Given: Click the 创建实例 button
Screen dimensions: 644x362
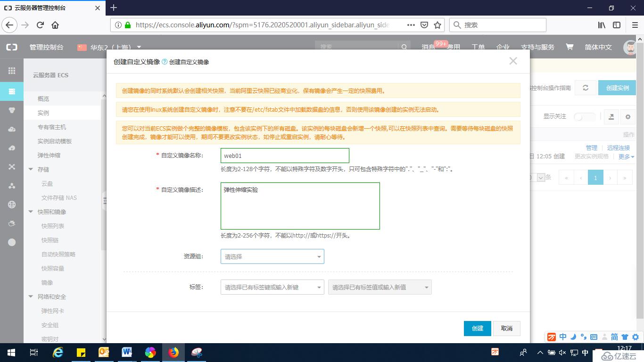Looking at the screenshot, I should 617,88.
